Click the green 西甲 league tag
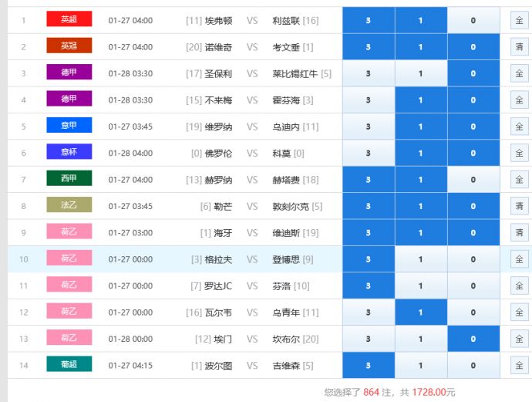This screenshot has width=532, height=402. [x=69, y=179]
